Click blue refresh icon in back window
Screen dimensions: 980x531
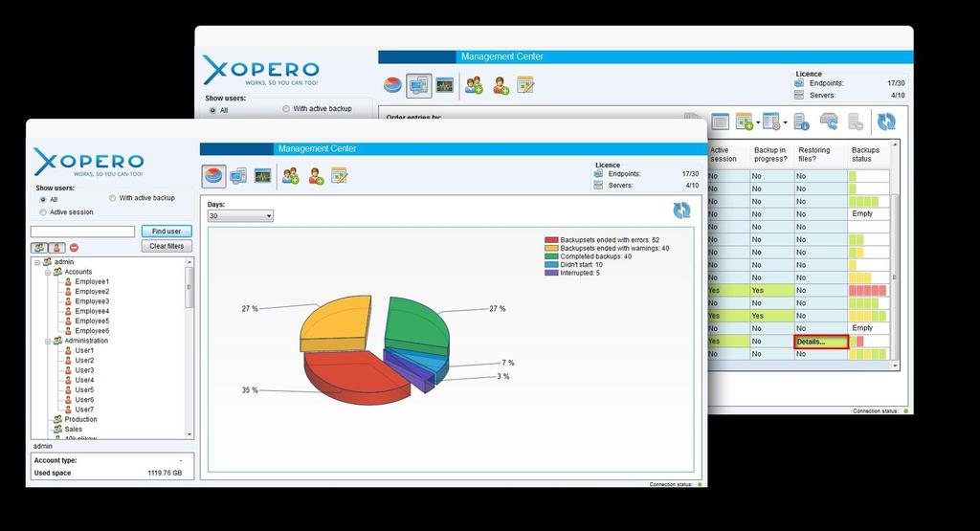pos(886,122)
